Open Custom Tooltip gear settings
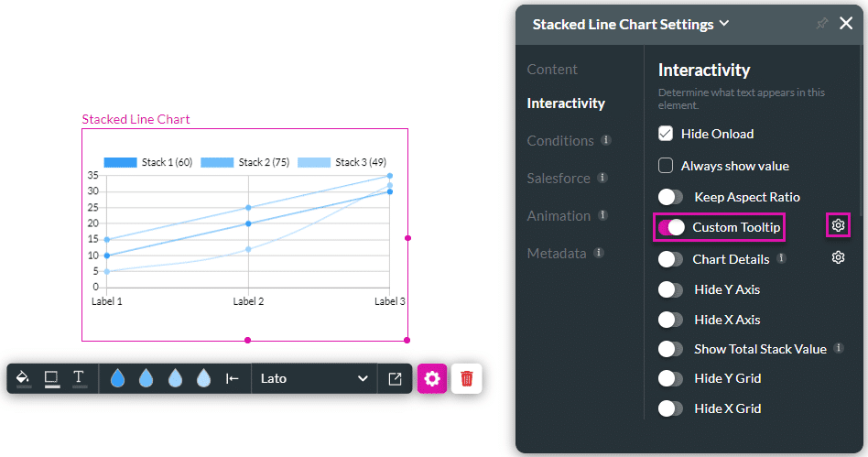The width and height of the screenshot is (868, 457). tap(838, 225)
